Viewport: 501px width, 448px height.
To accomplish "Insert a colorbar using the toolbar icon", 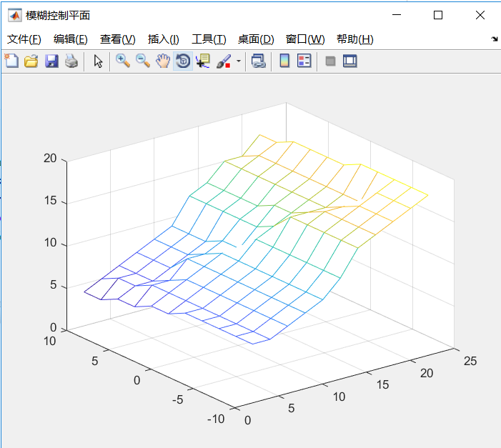I will [284, 61].
